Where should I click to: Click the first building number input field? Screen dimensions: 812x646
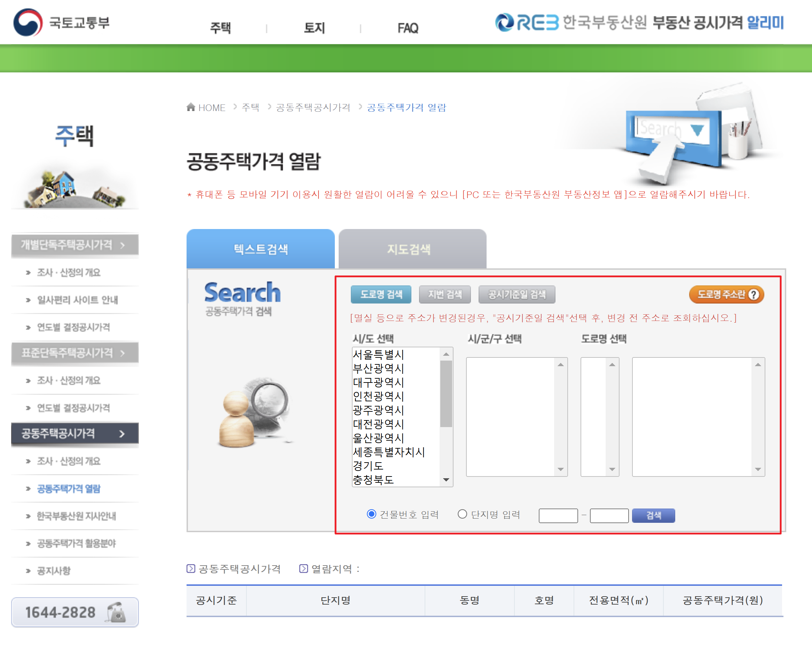558,516
